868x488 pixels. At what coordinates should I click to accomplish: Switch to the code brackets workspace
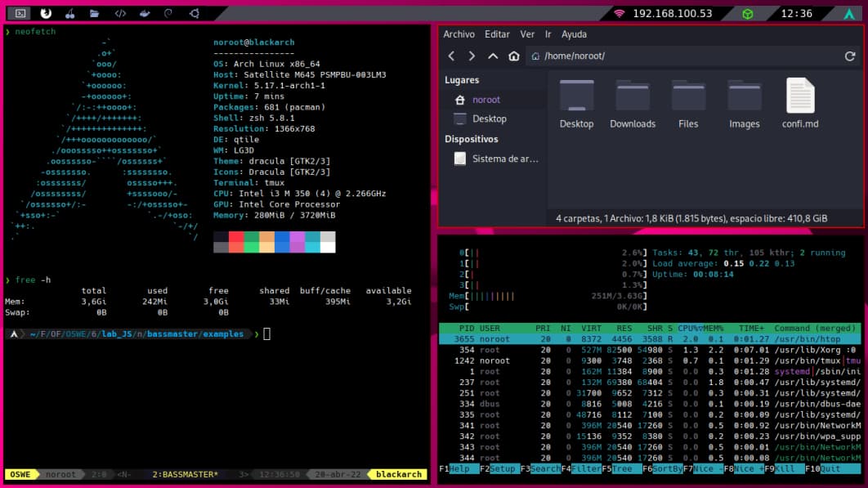tap(120, 13)
